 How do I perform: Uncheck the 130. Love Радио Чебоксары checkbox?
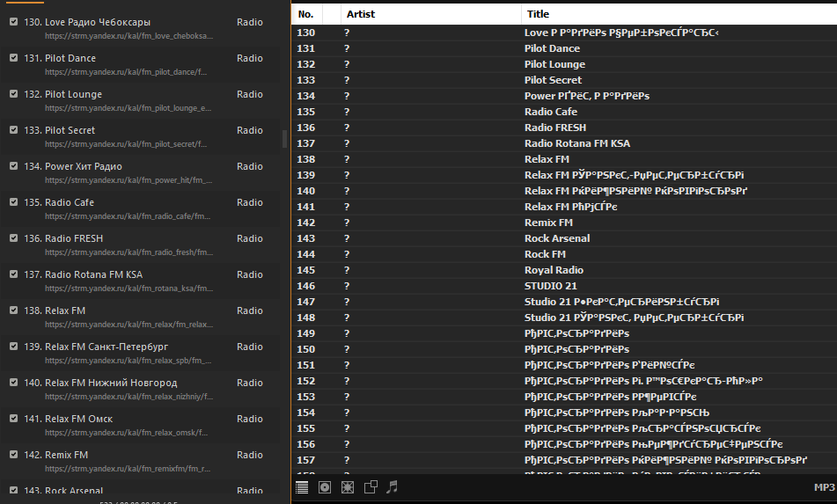(14, 22)
